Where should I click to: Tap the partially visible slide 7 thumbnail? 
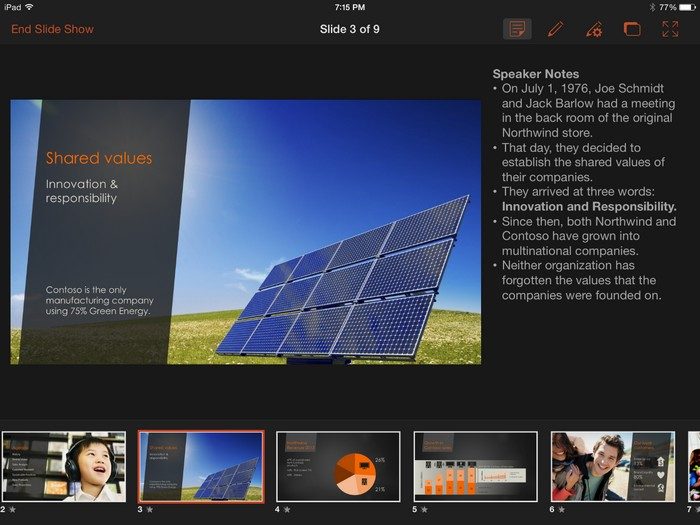pyautogui.click(x=694, y=466)
